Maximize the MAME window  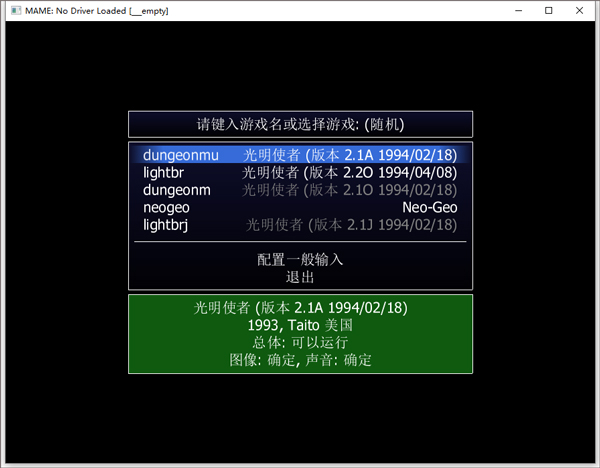coord(549,10)
